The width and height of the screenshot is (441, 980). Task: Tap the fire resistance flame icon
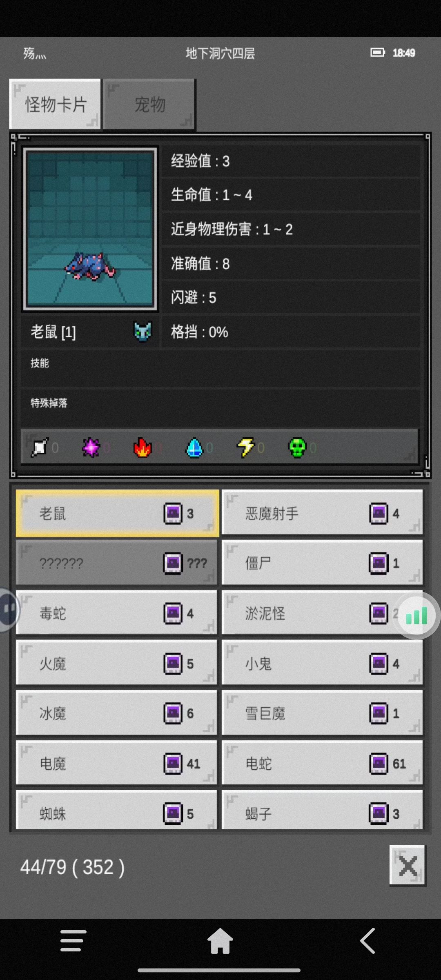(142, 448)
